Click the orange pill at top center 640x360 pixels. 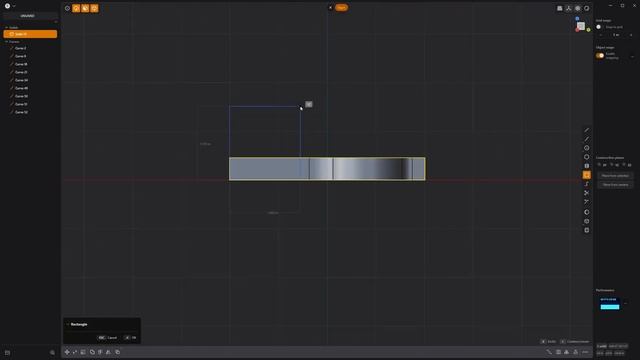[342, 7]
